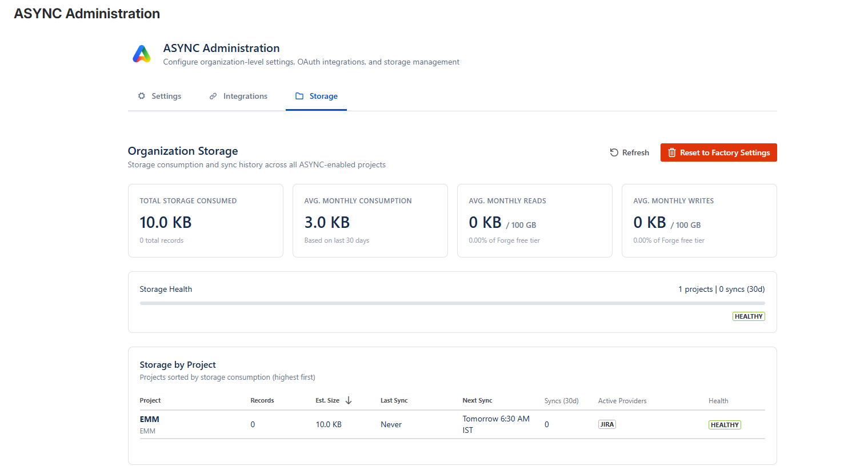Image resolution: width=868 pixels, height=470 pixels.
Task: Click the Total Storage Consumed card
Action: tap(206, 220)
